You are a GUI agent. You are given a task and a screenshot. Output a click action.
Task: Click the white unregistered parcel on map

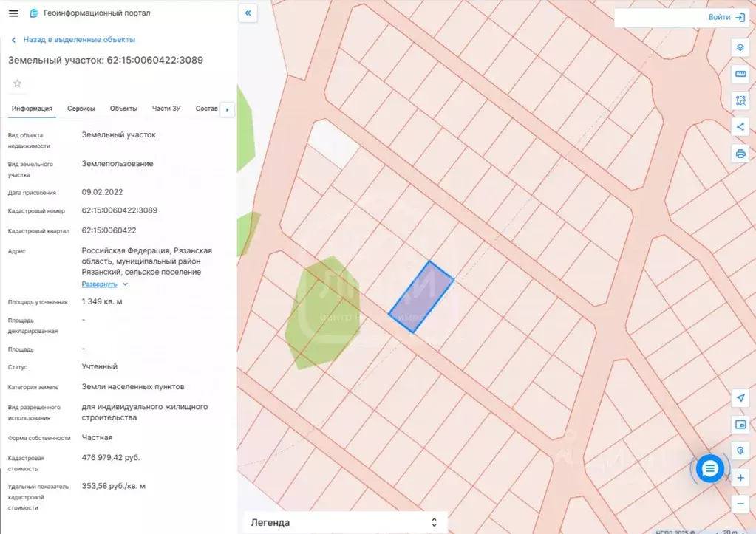(333, 143)
